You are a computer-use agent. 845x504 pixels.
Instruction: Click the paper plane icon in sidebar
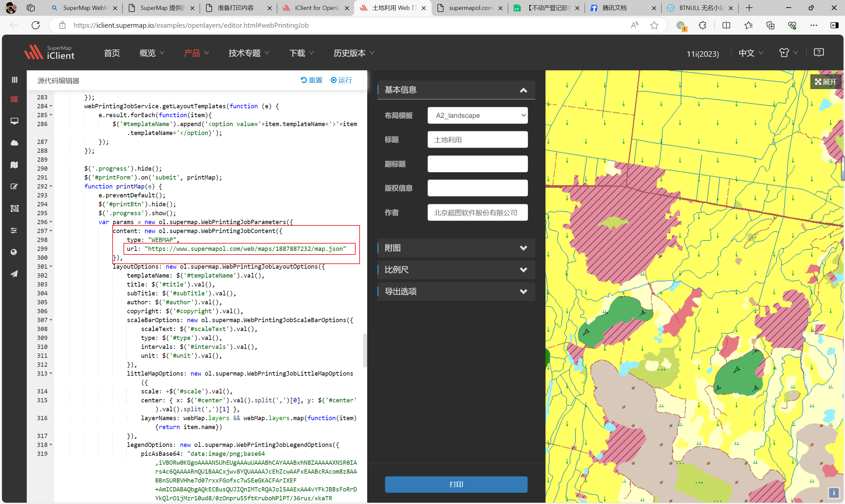14,274
